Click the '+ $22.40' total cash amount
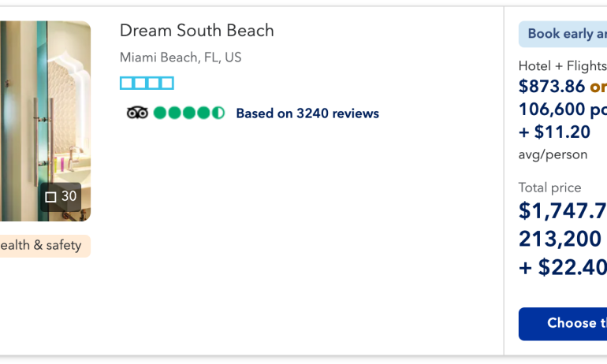 pyautogui.click(x=562, y=267)
